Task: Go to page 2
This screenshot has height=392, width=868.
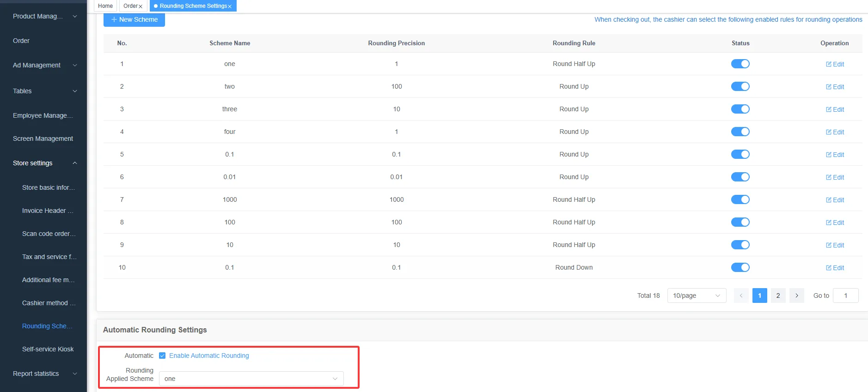Action: (x=778, y=296)
